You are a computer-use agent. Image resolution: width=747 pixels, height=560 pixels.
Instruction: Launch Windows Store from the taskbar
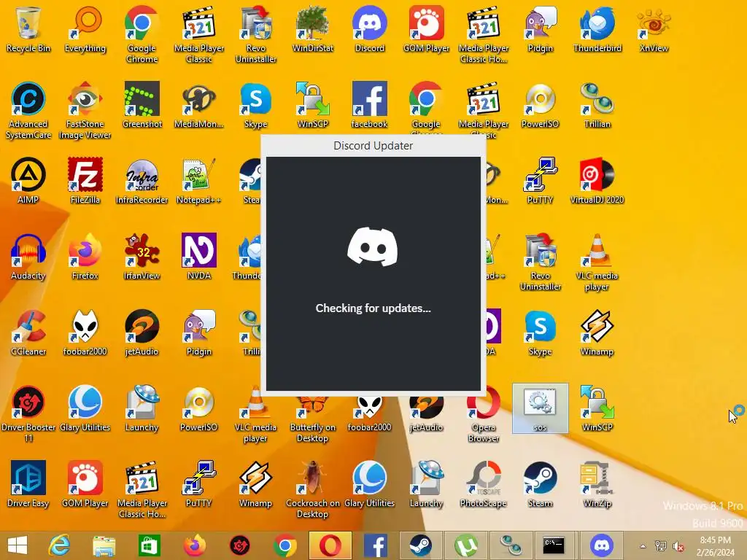[x=149, y=545]
